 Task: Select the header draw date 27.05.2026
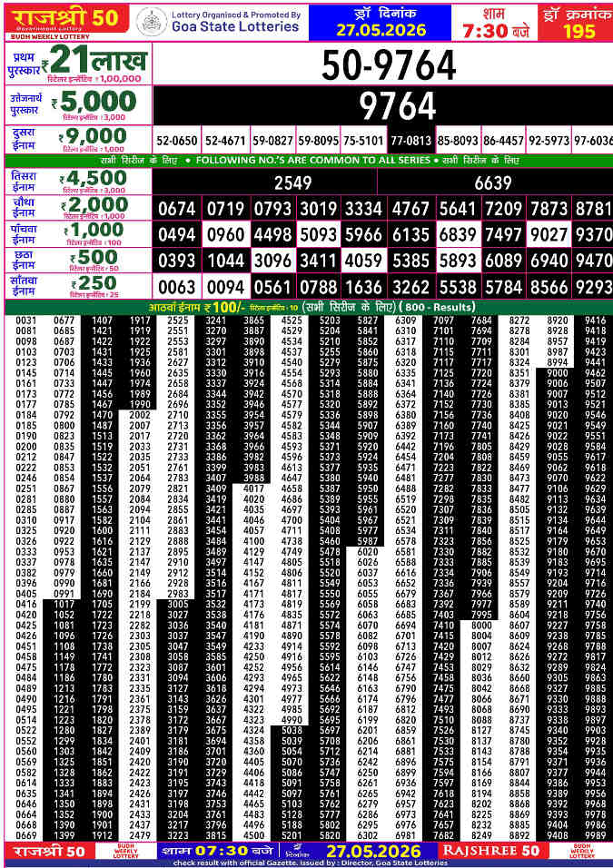tap(381, 30)
